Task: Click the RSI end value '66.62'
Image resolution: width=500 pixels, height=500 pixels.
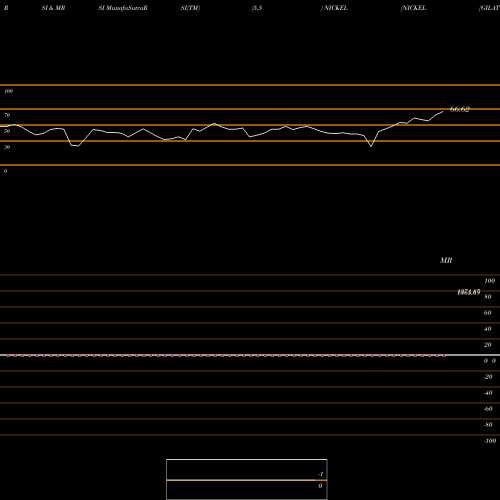Action: pos(460,109)
